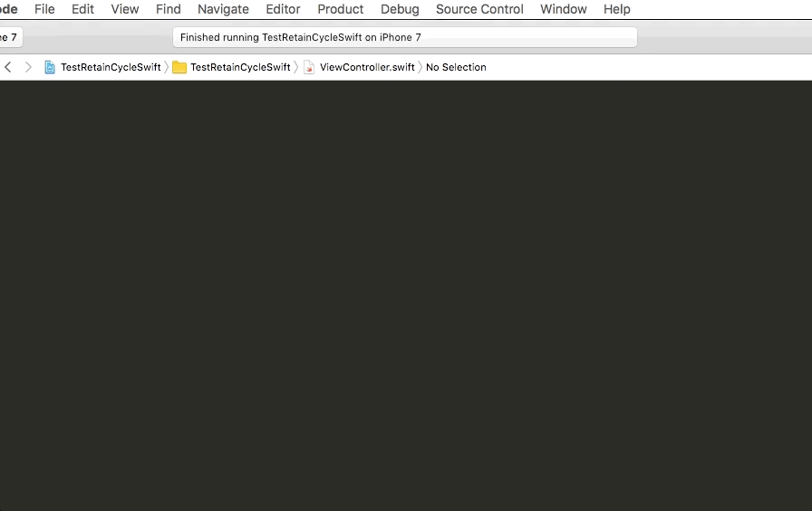The image size is (812, 511).
Task: Click the Swift file icon in breadcrumb
Action: tap(309, 67)
